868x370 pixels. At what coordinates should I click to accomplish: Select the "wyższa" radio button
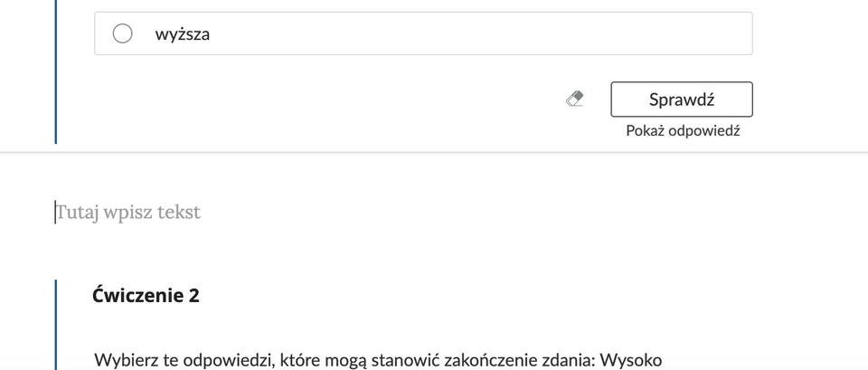tap(122, 34)
